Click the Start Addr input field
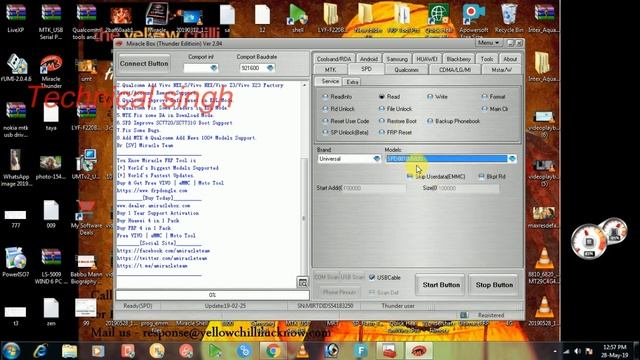The image size is (640, 360). pyautogui.click(x=373, y=188)
